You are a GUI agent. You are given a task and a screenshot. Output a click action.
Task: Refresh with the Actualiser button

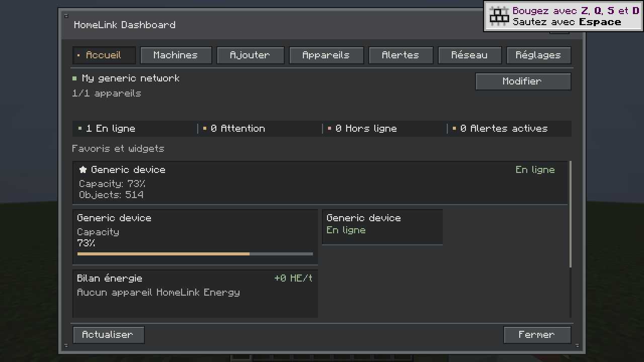point(108,335)
